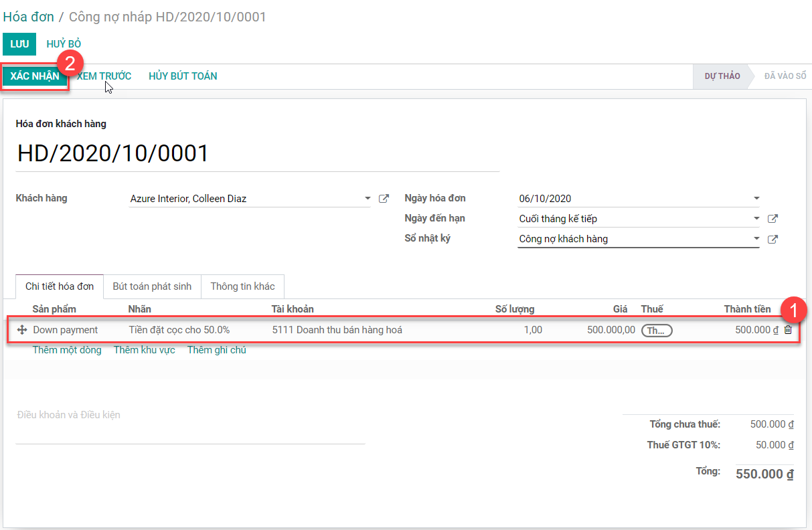Screen dimensions: 812x530
Task: Switch to Bút toán phát sinh tab
Action: pyautogui.click(x=152, y=286)
